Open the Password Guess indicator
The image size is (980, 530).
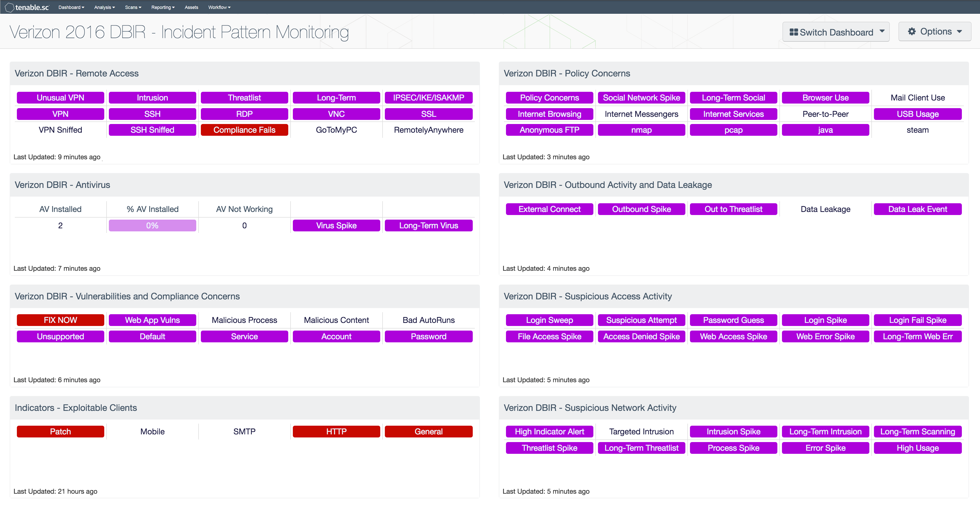[733, 320]
